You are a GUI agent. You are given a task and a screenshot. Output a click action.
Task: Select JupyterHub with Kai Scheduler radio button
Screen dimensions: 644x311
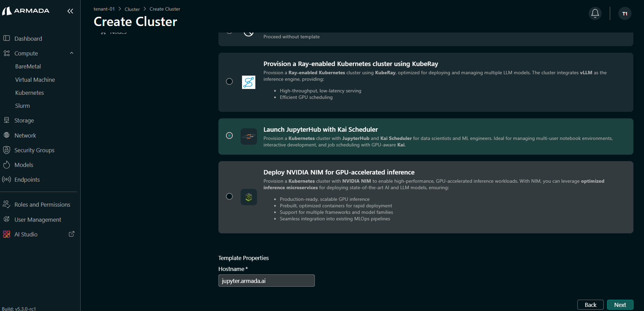point(229,135)
